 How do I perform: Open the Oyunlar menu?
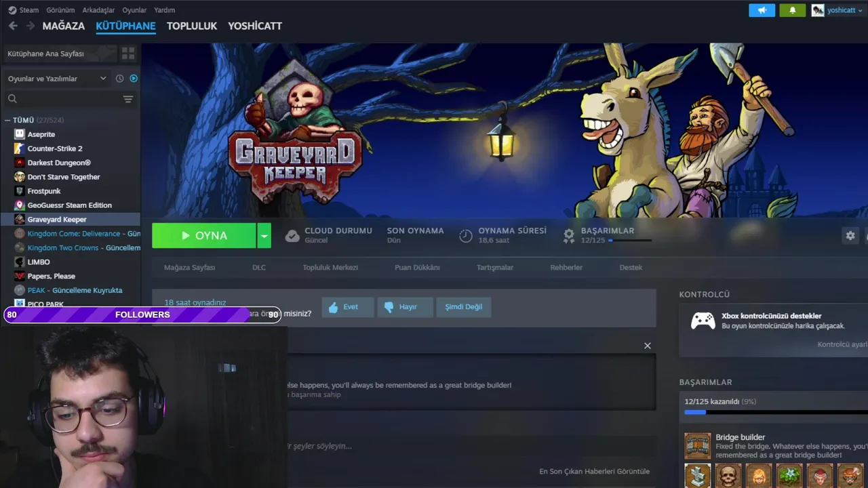pyautogui.click(x=134, y=10)
